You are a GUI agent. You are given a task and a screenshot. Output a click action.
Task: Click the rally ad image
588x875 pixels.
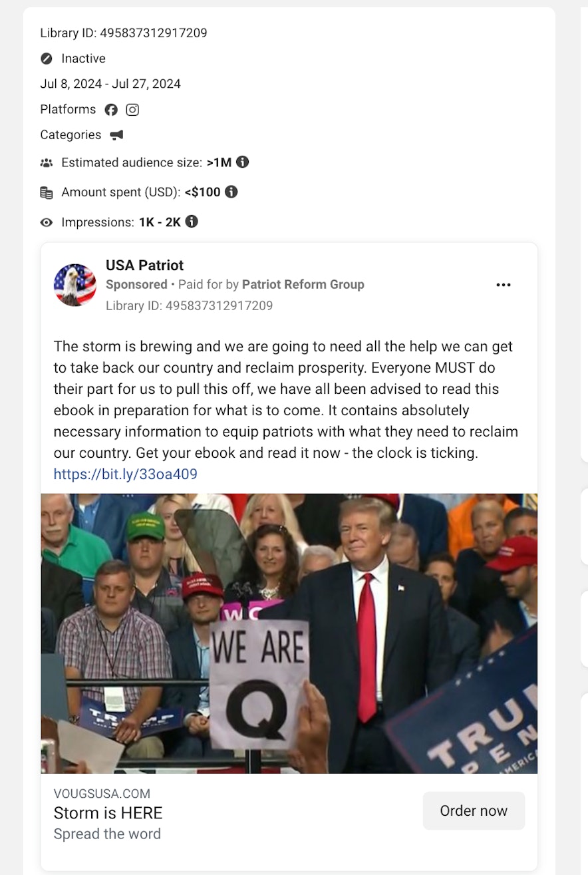tap(289, 633)
